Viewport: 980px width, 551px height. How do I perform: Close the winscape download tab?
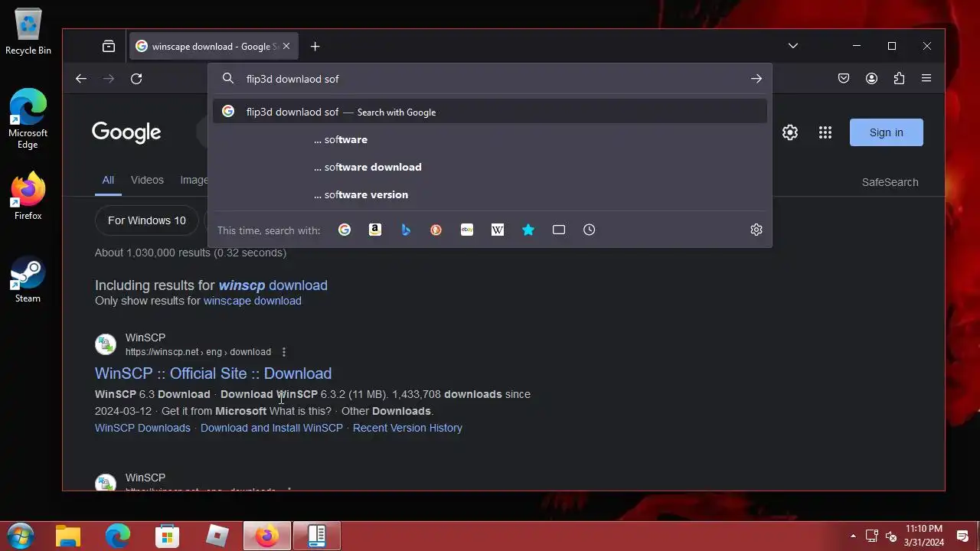[286, 47]
